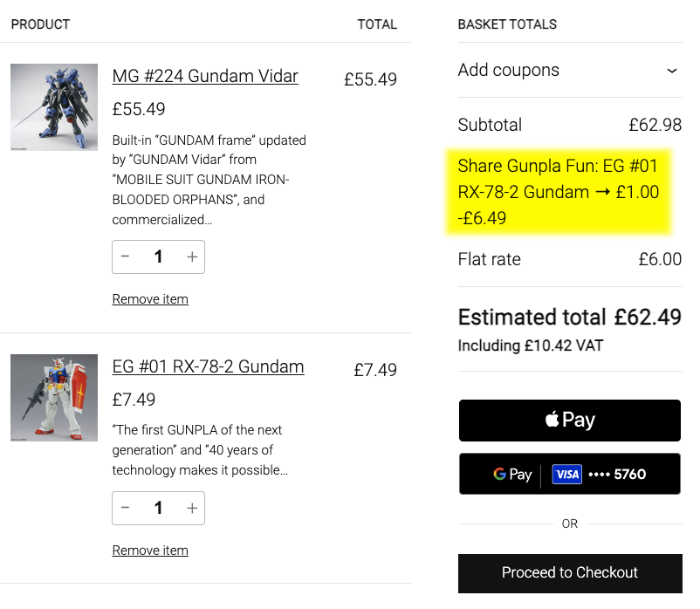
Task: Click the RX-78-2 Gundam product thumbnail
Action: 54,398
